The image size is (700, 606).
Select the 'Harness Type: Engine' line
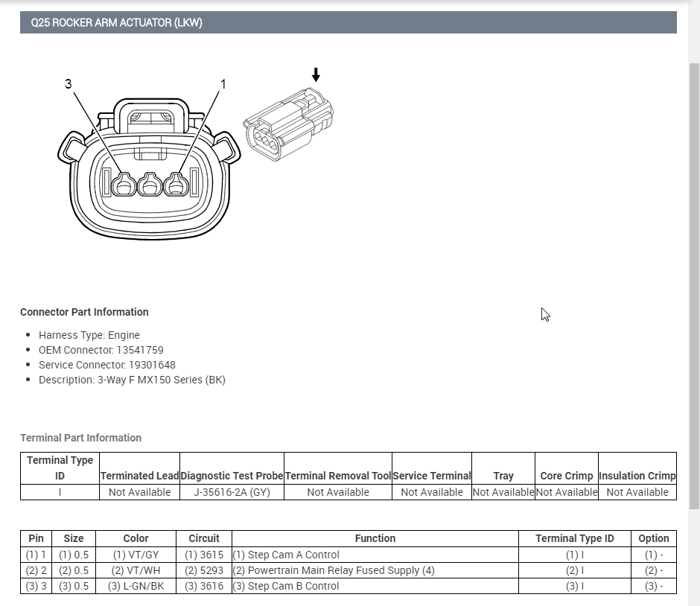pyautogui.click(x=89, y=335)
